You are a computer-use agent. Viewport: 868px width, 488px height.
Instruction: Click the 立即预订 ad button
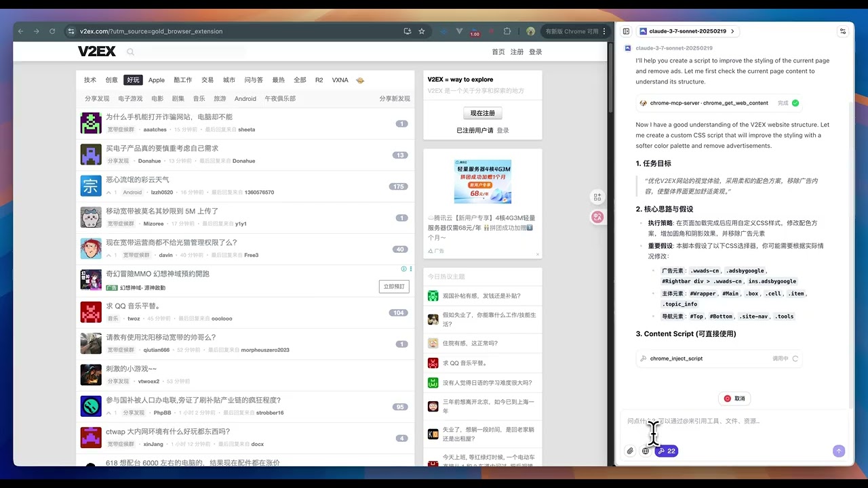point(394,286)
